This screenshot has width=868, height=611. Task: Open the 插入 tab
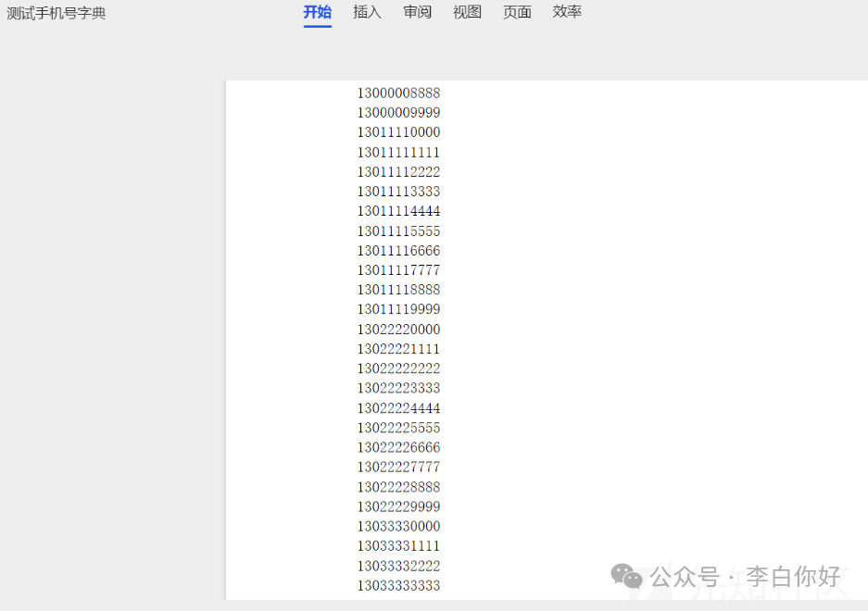pos(367,13)
